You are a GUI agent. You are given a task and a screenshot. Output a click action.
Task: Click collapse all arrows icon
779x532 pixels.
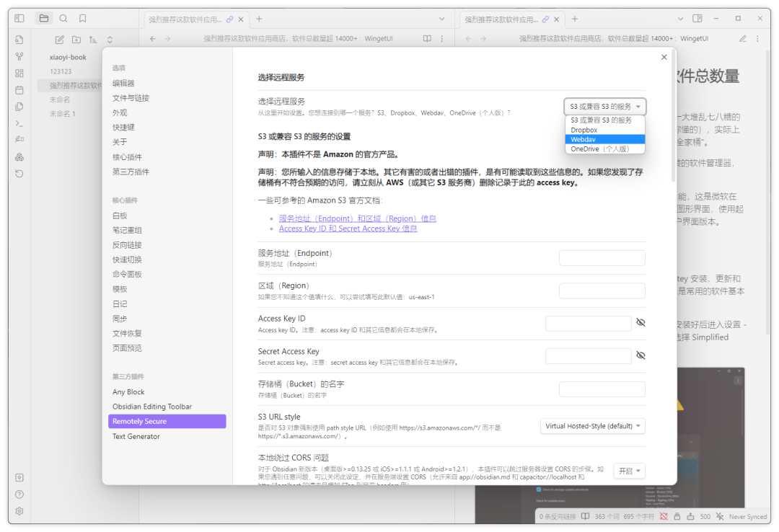coord(110,39)
